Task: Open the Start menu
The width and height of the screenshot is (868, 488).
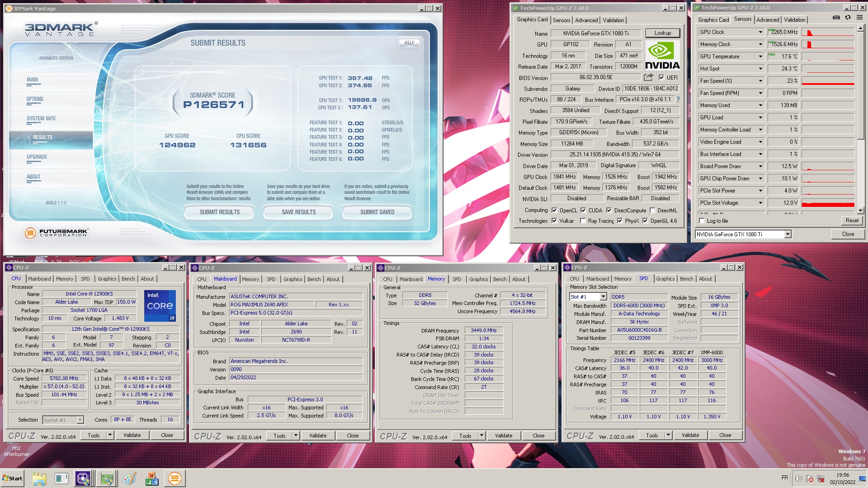Action: (12, 479)
